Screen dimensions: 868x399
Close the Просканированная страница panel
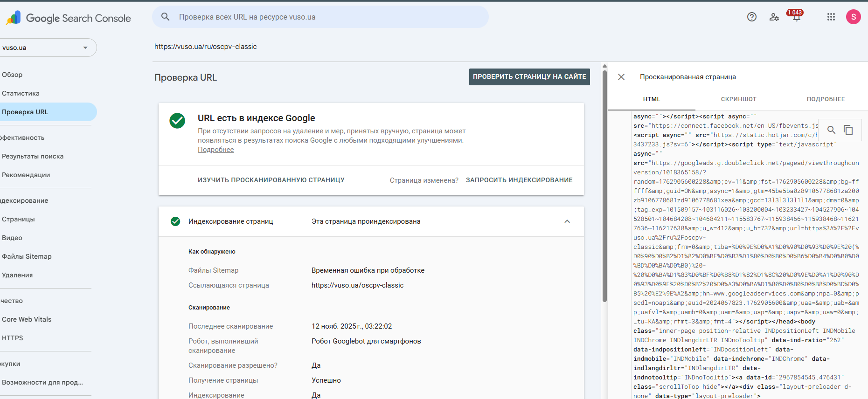coord(621,77)
